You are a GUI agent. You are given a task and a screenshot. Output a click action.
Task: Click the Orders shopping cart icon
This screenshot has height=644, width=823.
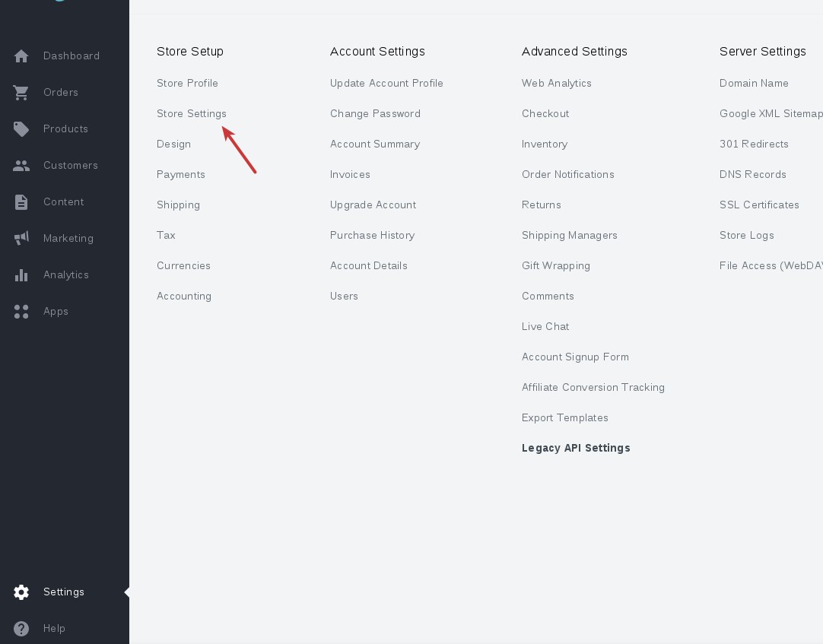tap(21, 93)
